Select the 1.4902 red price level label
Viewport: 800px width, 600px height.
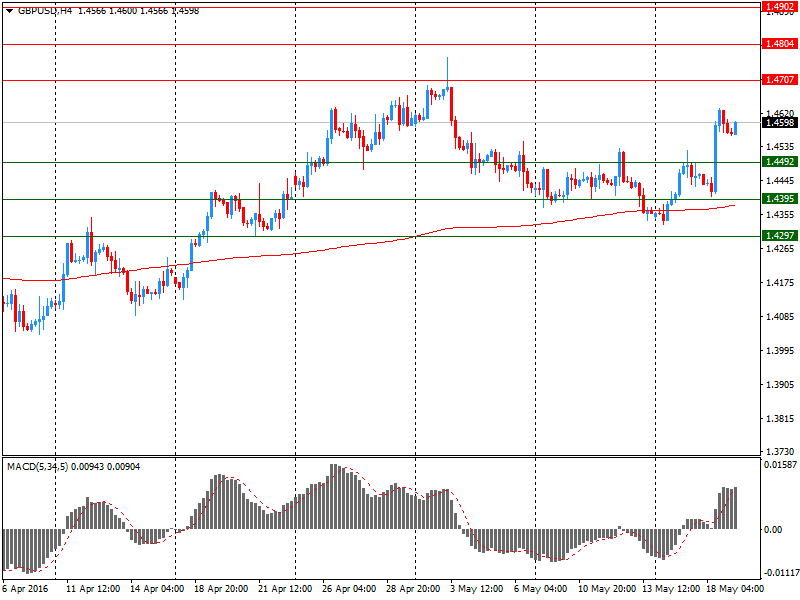(x=780, y=7)
